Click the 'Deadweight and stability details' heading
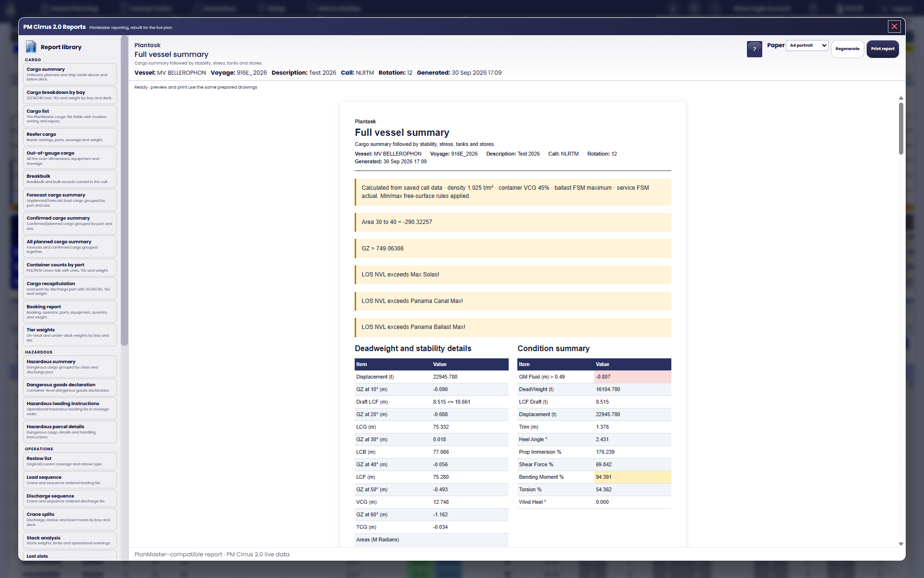The height and width of the screenshot is (578, 924). coord(413,348)
